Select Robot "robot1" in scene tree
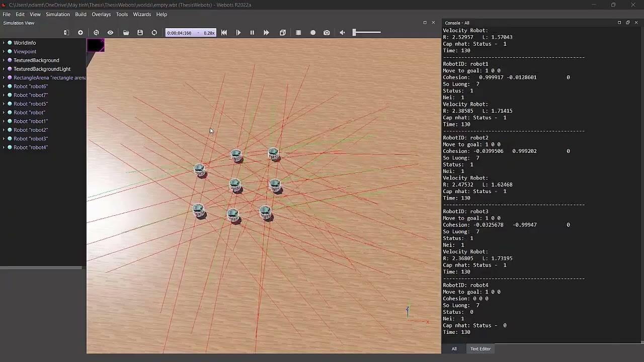Screen dimensions: 644x362 [x=31, y=121]
